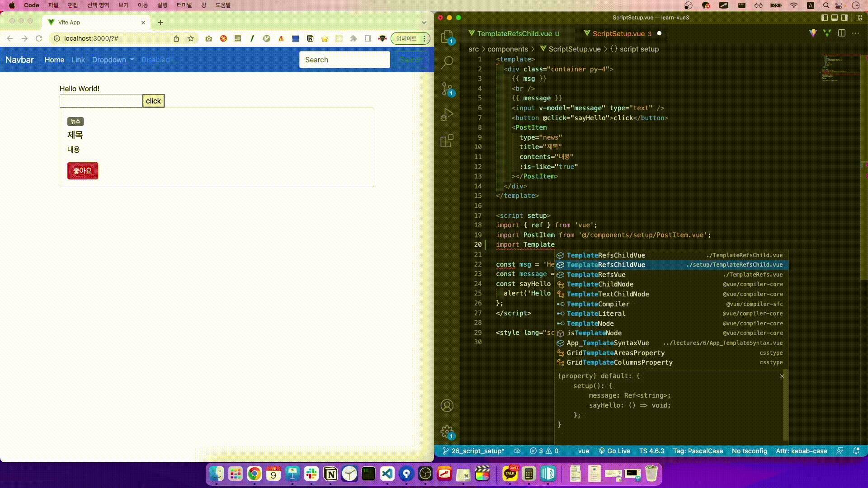
Task: Toggle the bottom panel layout button
Action: pyautogui.click(x=835, y=18)
